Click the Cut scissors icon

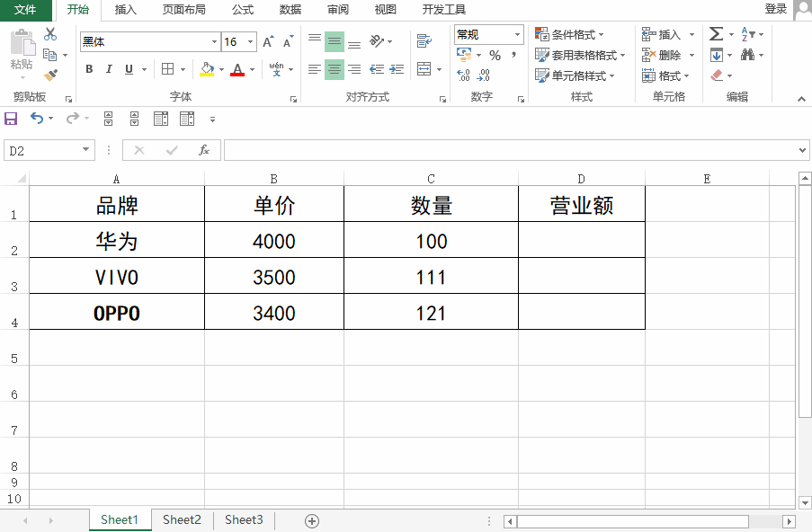(x=50, y=34)
